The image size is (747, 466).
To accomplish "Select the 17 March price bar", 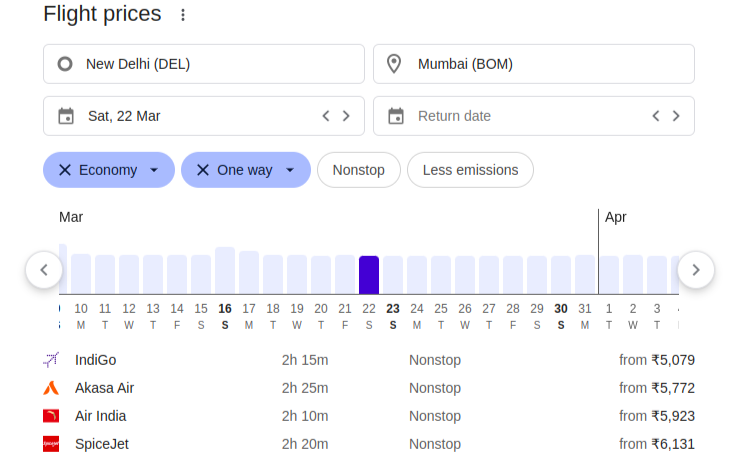I will [x=249, y=273].
